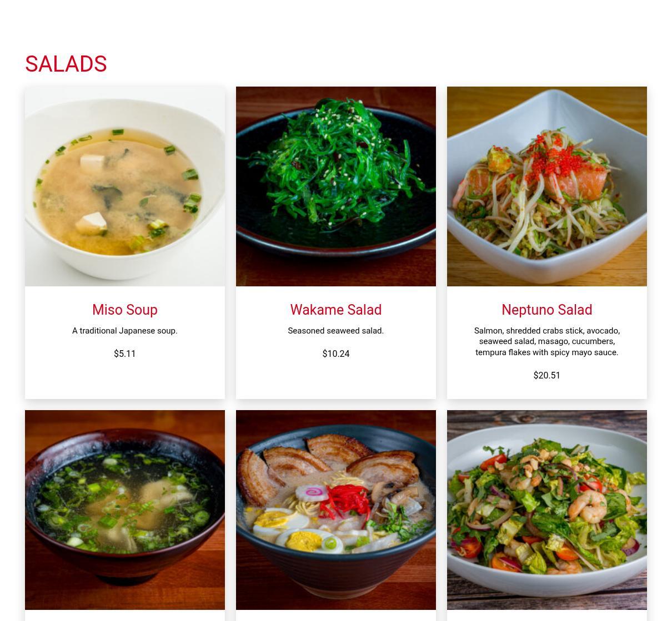Select the shrimp salad photo
This screenshot has width=672, height=621.
click(x=547, y=510)
